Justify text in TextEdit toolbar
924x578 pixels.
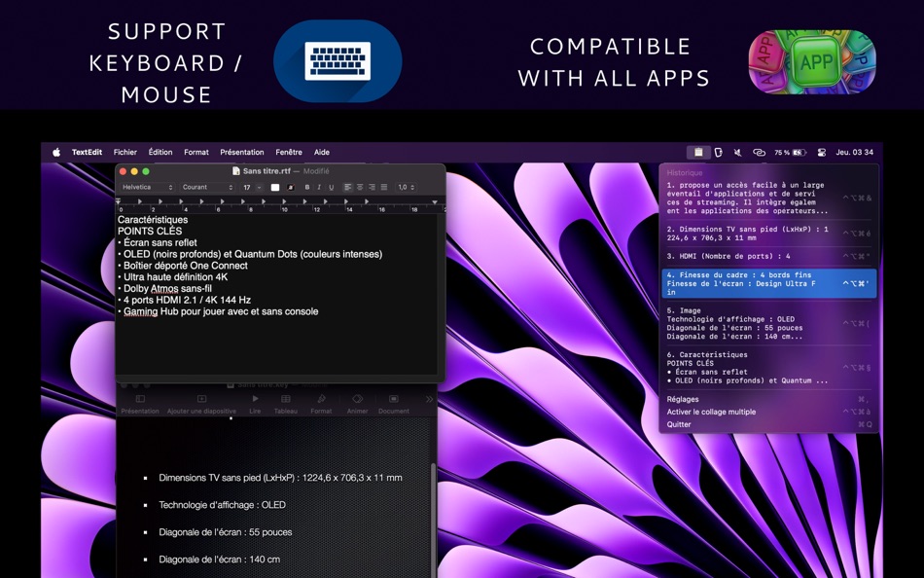pyautogui.click(x=384, y=187)
